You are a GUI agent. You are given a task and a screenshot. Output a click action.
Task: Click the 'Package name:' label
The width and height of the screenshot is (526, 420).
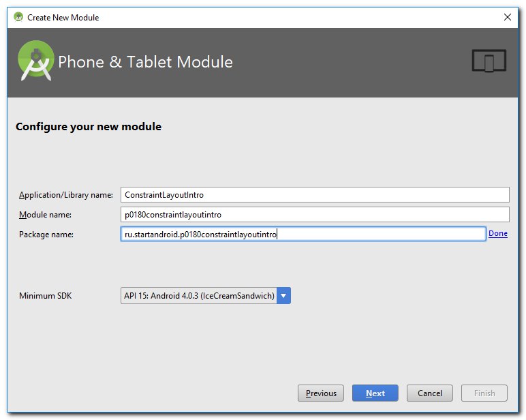coord(46,235)
